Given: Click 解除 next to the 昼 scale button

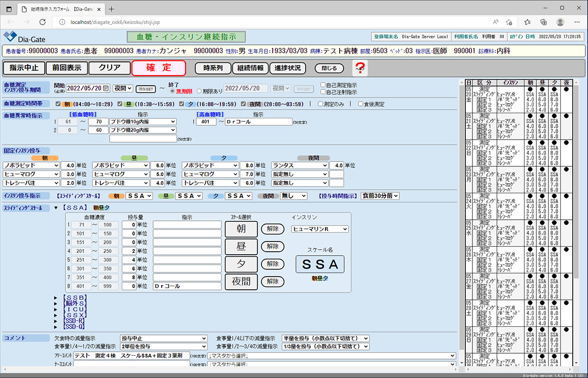Looking at the screenshot, I should (273, 246).
